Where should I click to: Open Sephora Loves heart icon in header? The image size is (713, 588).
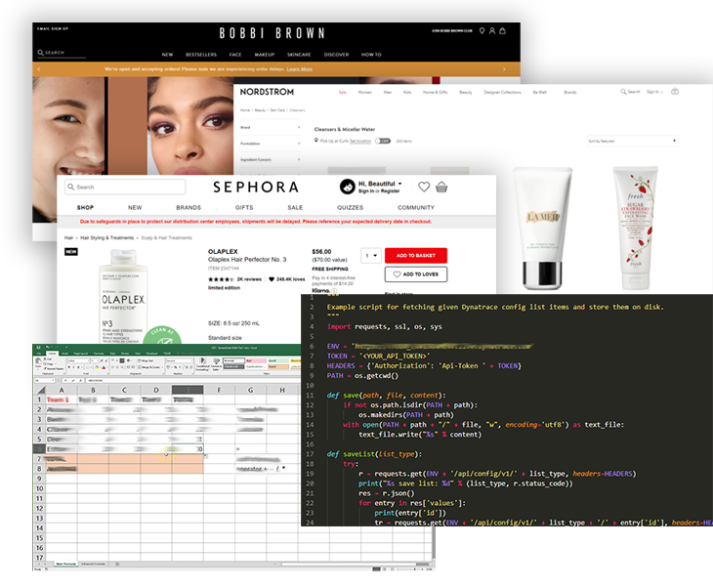point(424,187)
